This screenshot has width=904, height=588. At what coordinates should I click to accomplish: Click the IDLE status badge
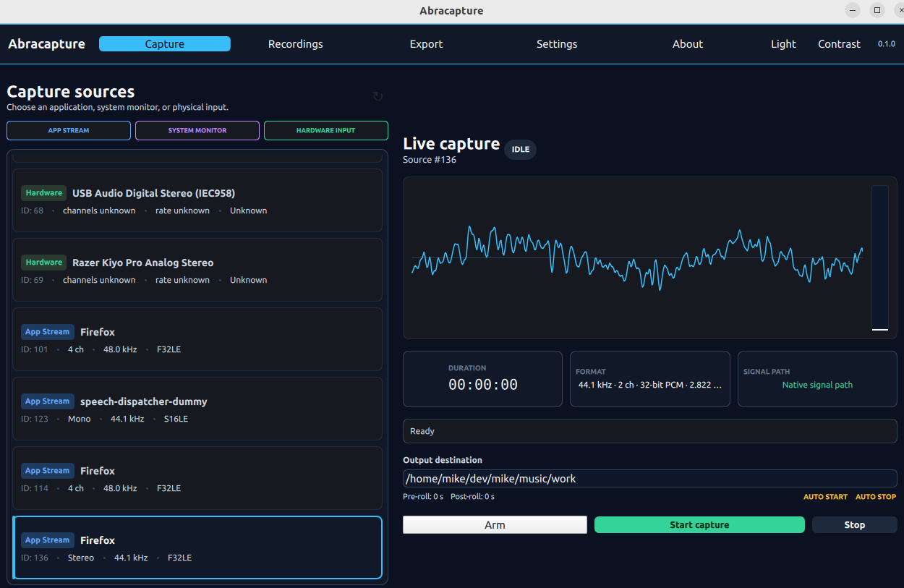coord(521,150)
